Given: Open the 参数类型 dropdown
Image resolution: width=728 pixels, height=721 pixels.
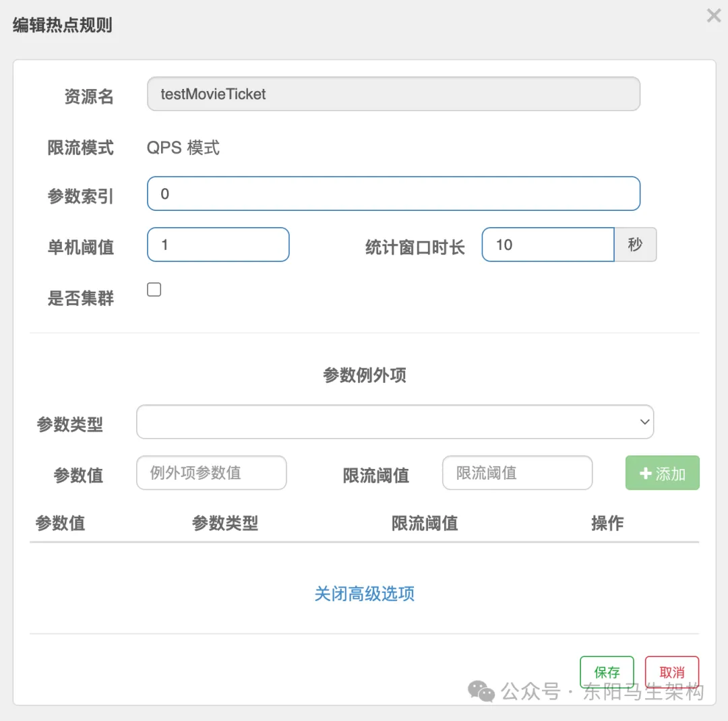Looking at the screenshot, I should 394,422.
